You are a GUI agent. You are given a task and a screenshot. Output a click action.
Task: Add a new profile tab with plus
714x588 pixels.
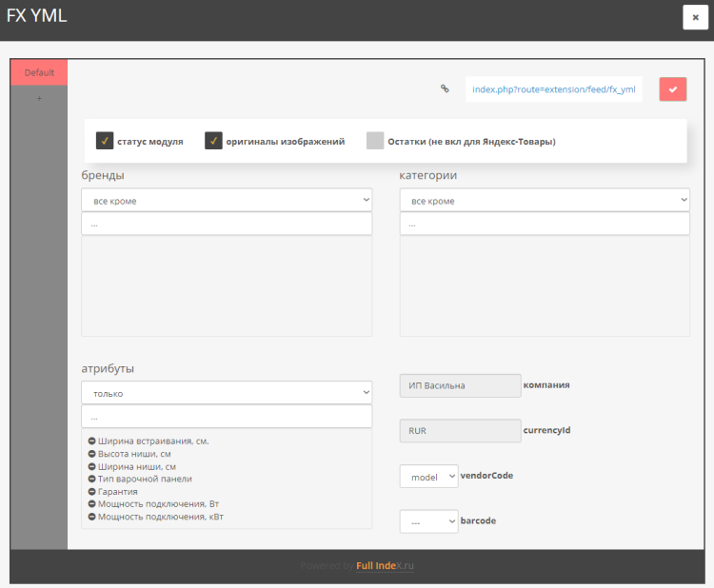[x=39, y=98]
